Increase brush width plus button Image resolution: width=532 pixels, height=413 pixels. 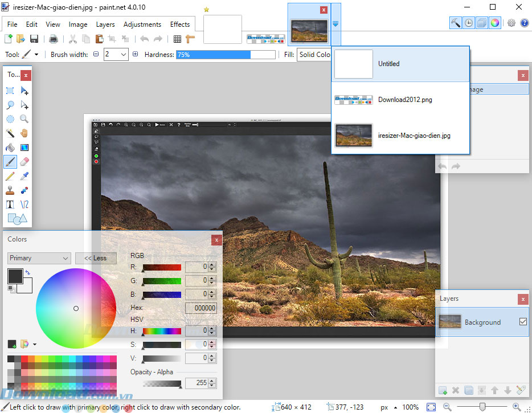pos(136,54)
